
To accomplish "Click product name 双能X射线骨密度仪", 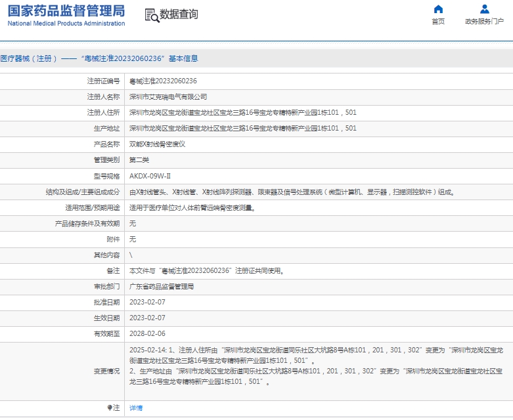I will (158, 144).
